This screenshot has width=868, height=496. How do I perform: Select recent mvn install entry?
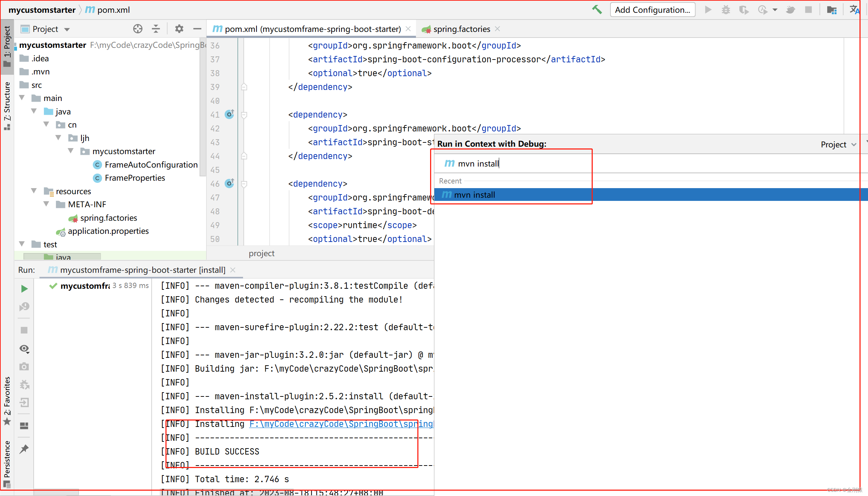point(651,195)
